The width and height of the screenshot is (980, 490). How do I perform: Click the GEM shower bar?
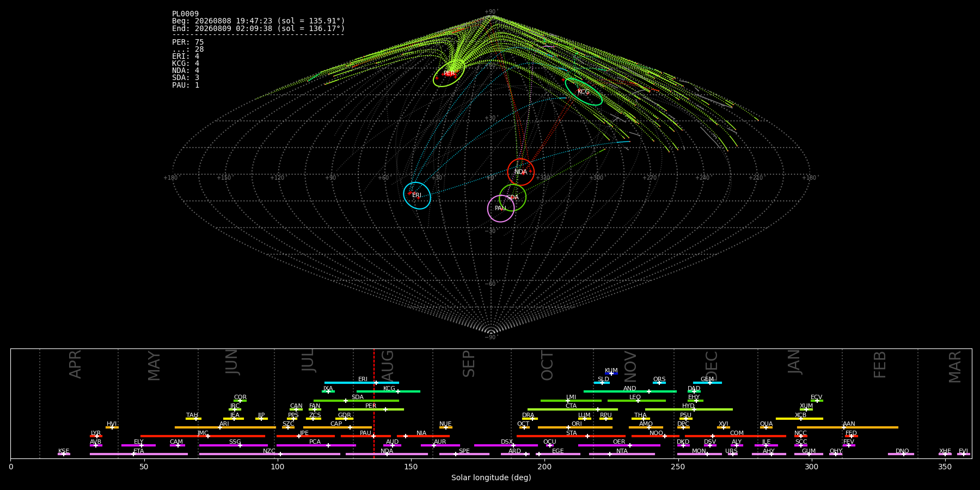coord(707,383)
